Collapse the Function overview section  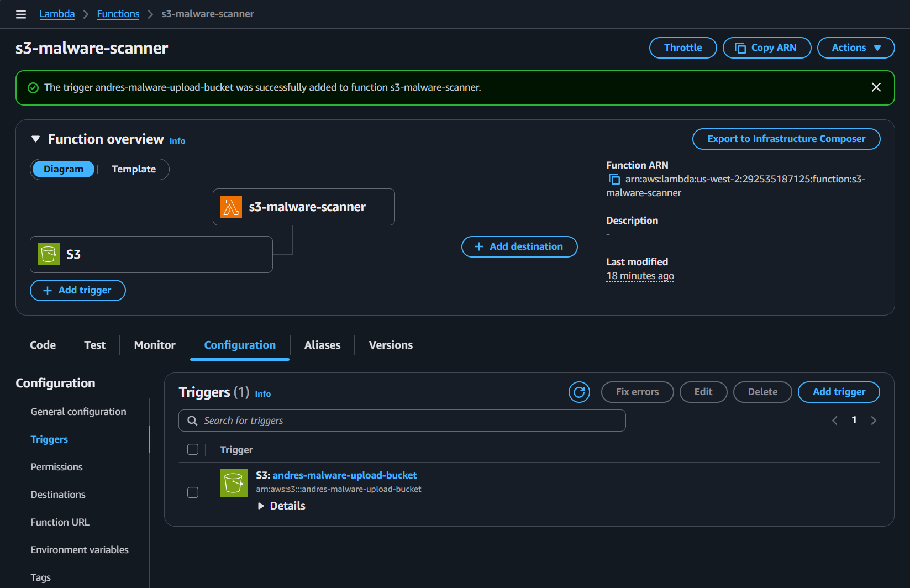coord(36,139)
